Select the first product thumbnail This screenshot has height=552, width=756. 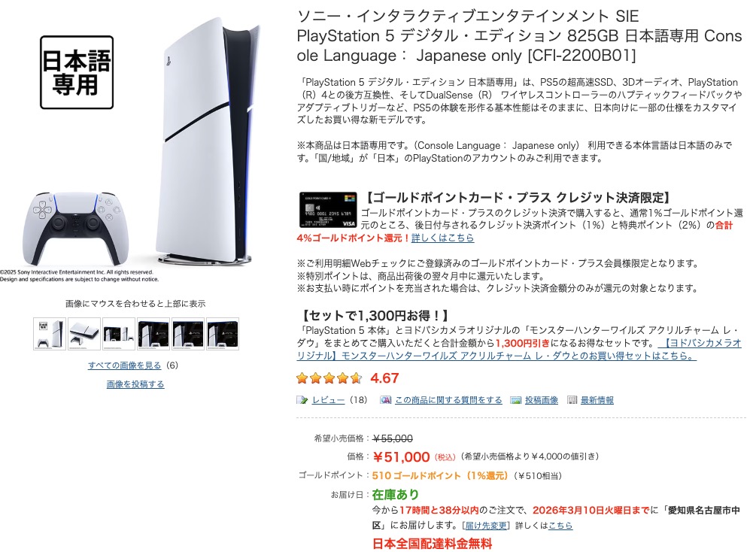(x=50, y=334)
